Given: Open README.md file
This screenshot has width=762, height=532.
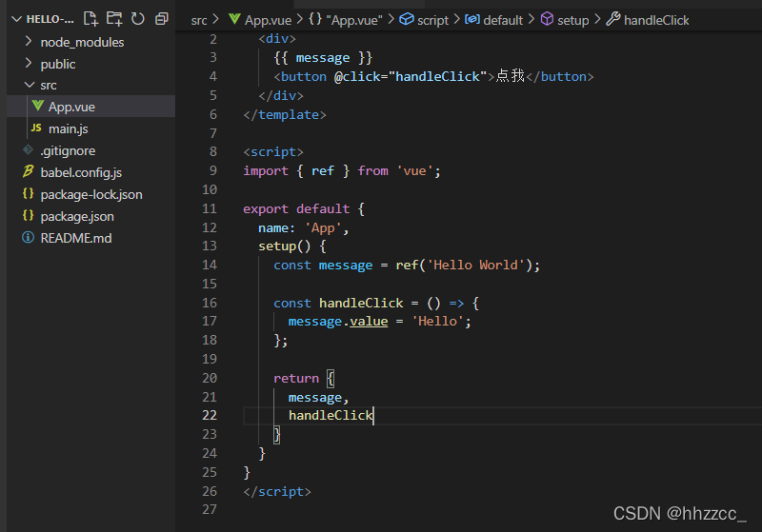Looking at the screenshot, I should pos(90,238).
